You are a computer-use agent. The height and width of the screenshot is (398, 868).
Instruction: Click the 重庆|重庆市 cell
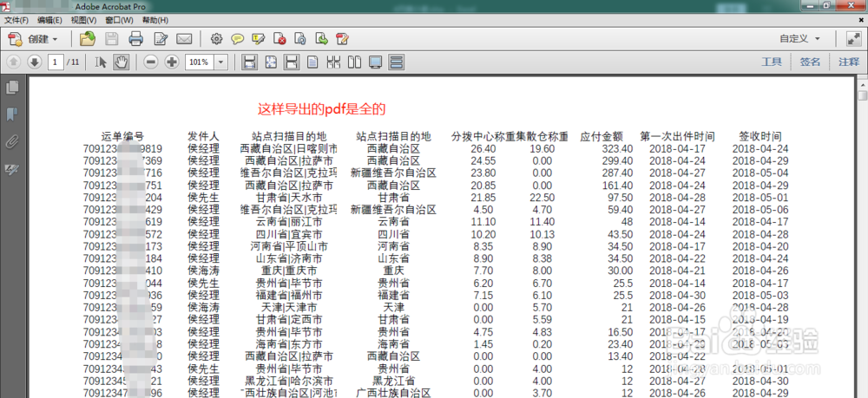(289, 271)
